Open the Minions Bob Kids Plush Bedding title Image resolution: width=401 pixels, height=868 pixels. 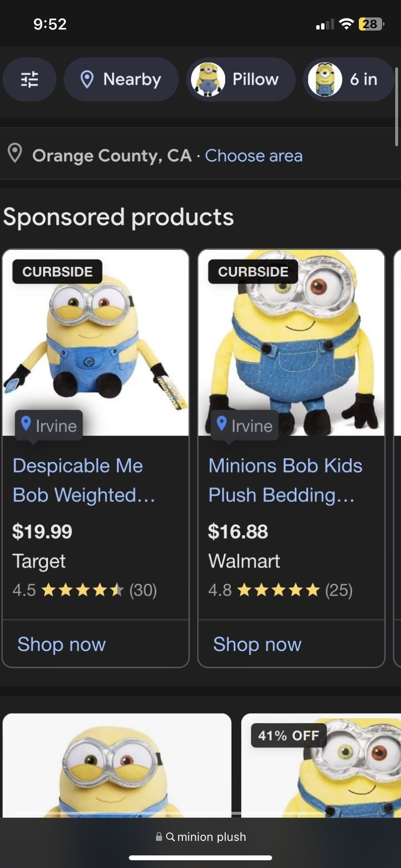tap(285, 480)
